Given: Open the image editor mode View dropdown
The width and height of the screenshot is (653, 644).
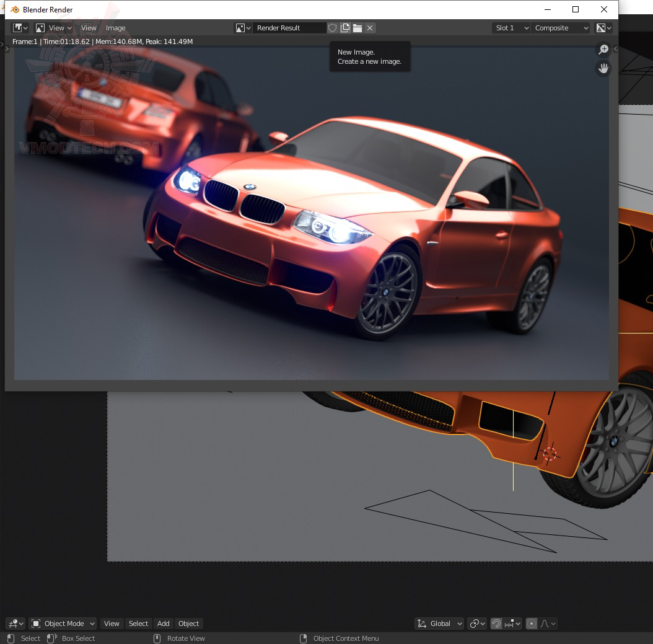Looking at the screenshot, I should point(54,28).
